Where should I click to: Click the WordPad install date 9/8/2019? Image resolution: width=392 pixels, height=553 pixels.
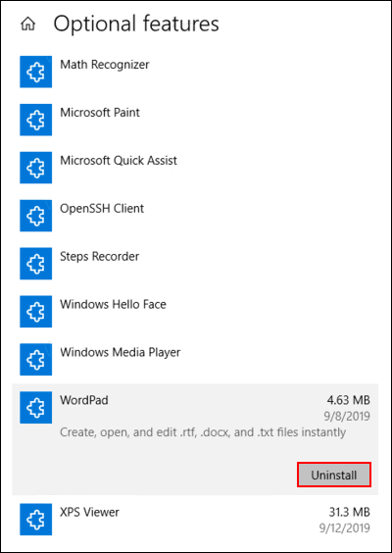point(347,417)
